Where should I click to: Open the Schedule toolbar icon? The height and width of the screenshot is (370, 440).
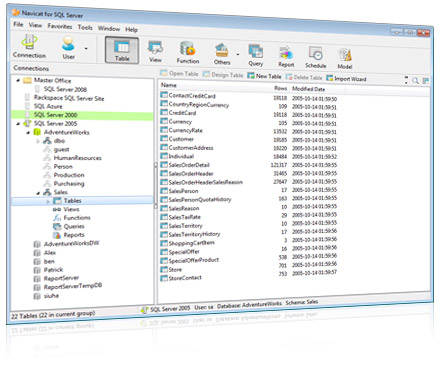315,57
